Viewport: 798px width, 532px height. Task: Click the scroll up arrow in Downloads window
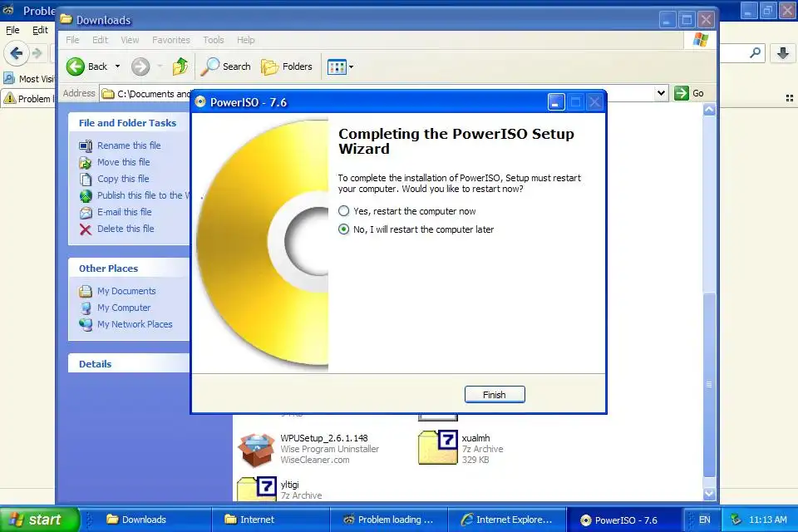(x=709, y=110)
